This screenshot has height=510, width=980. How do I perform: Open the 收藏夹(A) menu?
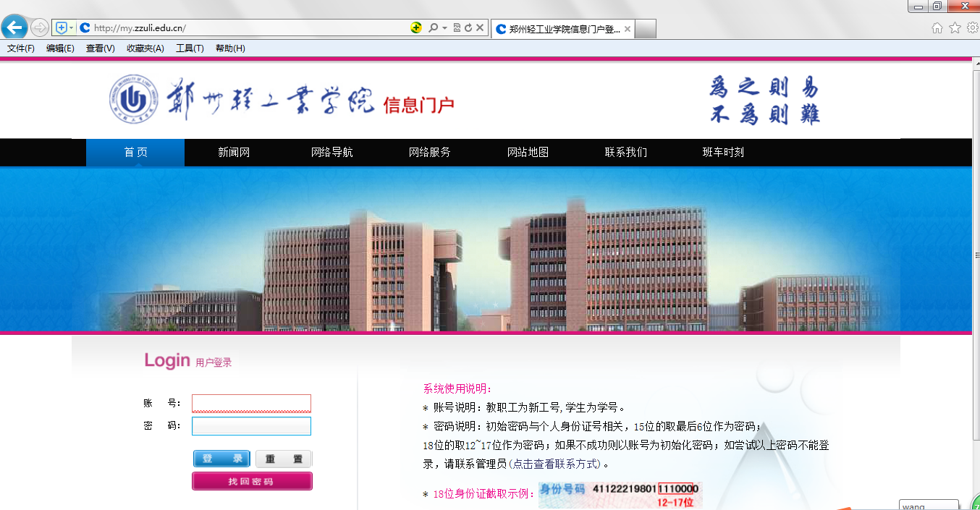[145, 48]
